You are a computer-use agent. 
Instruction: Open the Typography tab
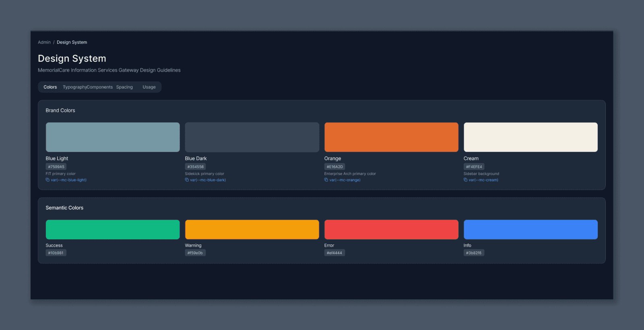pos(75,87)
